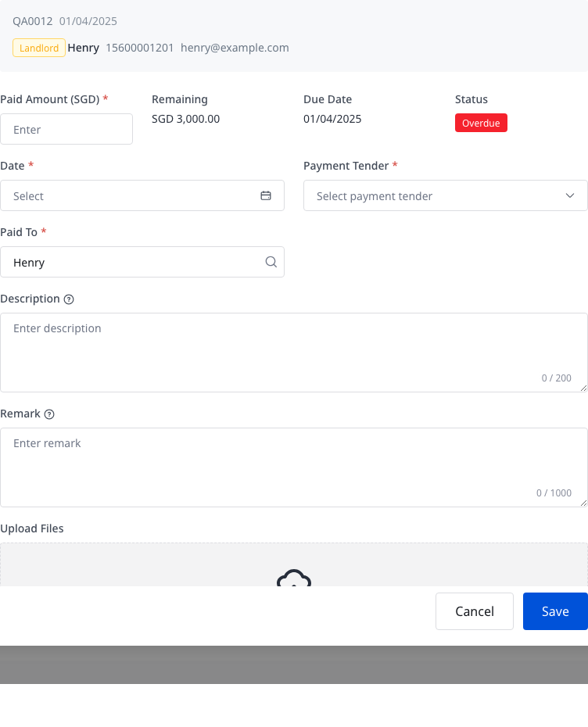Click the Status label

(471, 99)
